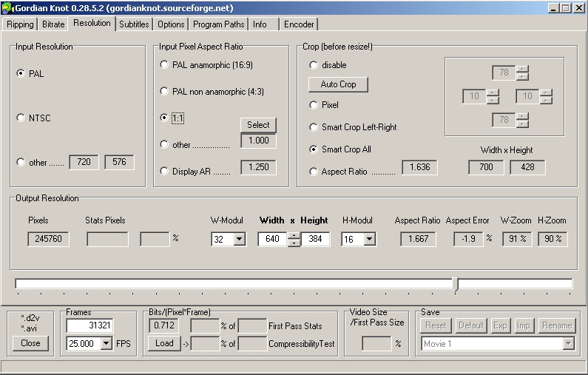Click the other pixel aspect field 1.000
Image resolution: width=588 pixels, height=375 pixels.
tap(258, 141)
